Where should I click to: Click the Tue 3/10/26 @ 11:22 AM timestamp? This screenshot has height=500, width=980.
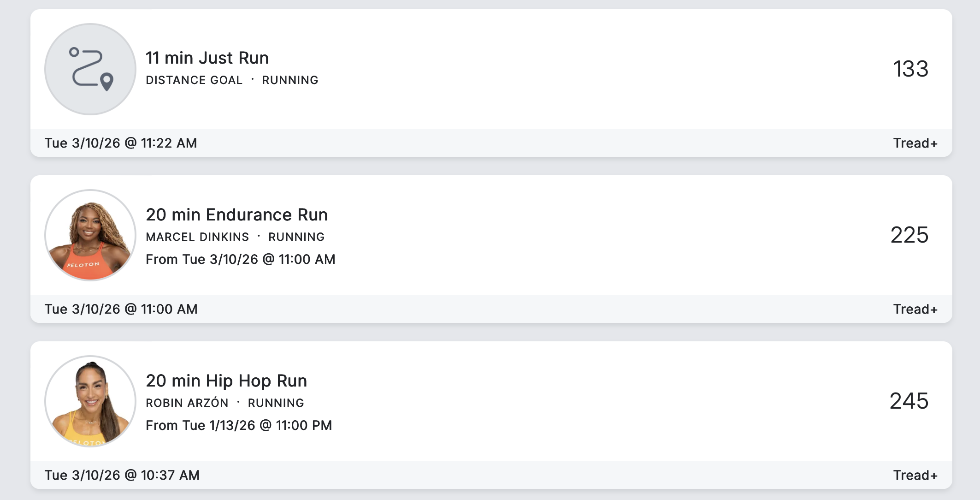(121, 143)
